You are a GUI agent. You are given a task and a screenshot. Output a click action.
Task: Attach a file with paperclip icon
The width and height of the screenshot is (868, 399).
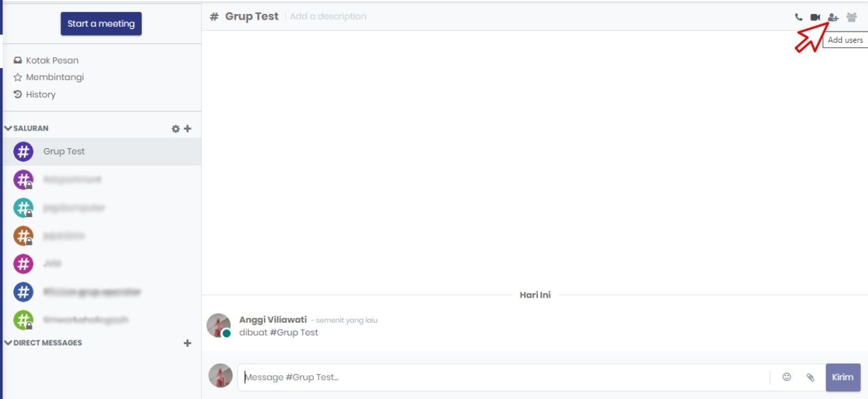810,377
